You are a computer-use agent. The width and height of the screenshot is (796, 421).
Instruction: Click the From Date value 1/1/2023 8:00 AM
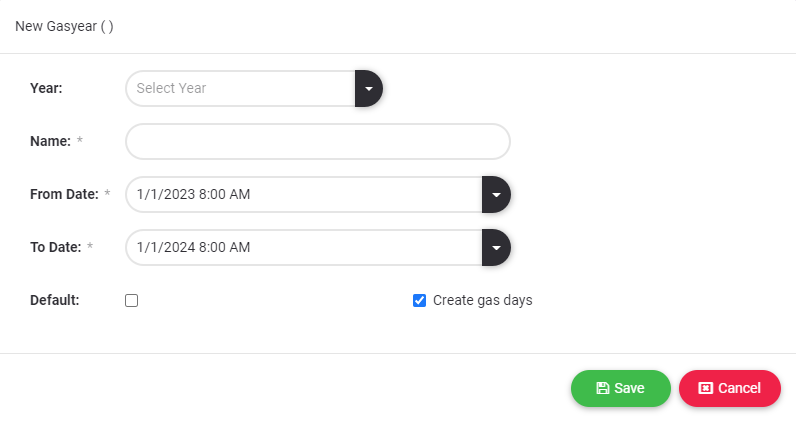(194, 194)
